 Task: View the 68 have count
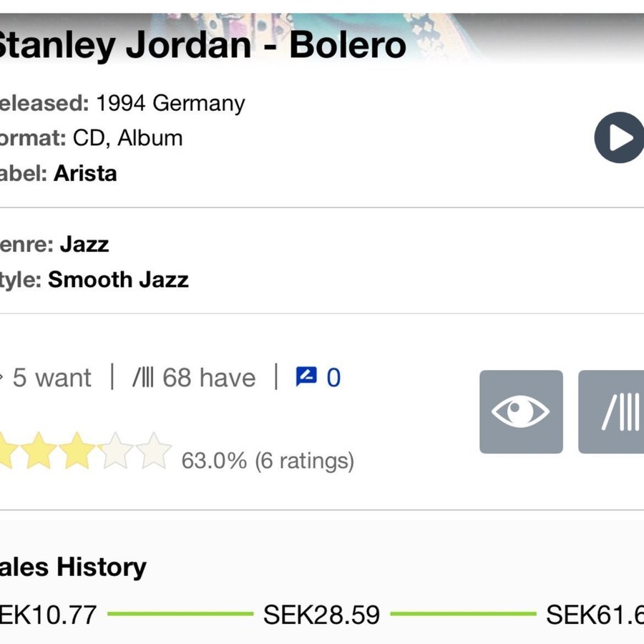(195, 377)
